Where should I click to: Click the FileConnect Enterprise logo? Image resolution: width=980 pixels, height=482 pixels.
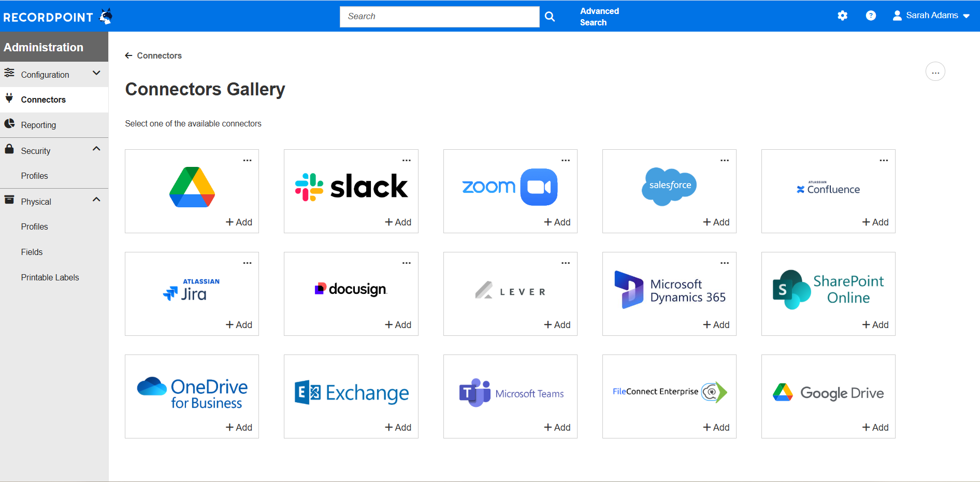(670, 392)
